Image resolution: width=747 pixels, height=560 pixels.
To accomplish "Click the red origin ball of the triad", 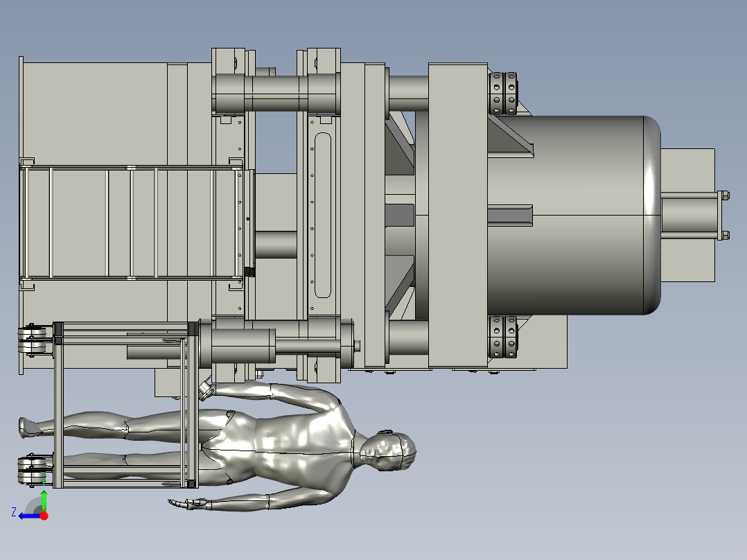I will pyautogui.click(x=44, y=516).
